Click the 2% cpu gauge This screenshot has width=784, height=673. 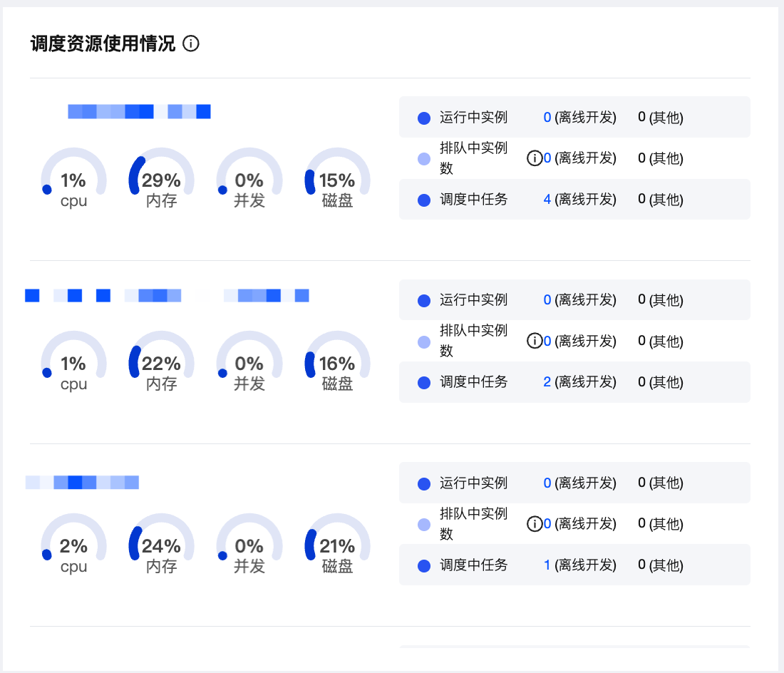[73, 544]
